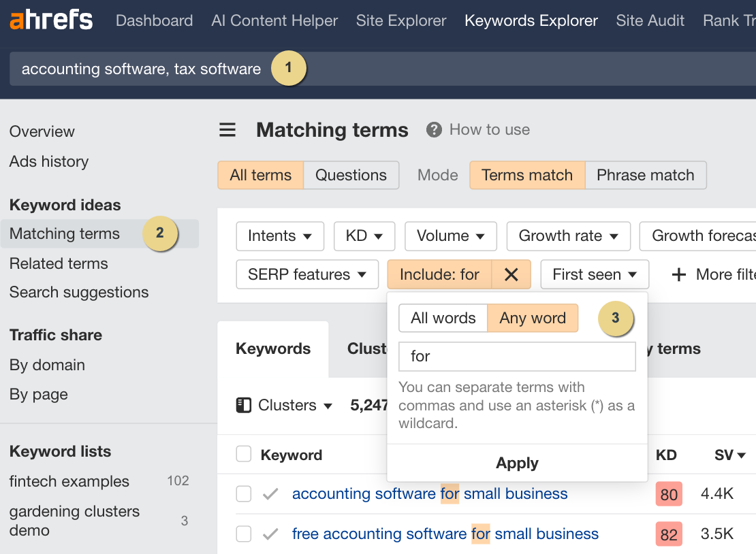
Task: Open AI Content Helper
Action: pyautogui.click(x=274, y=20)
